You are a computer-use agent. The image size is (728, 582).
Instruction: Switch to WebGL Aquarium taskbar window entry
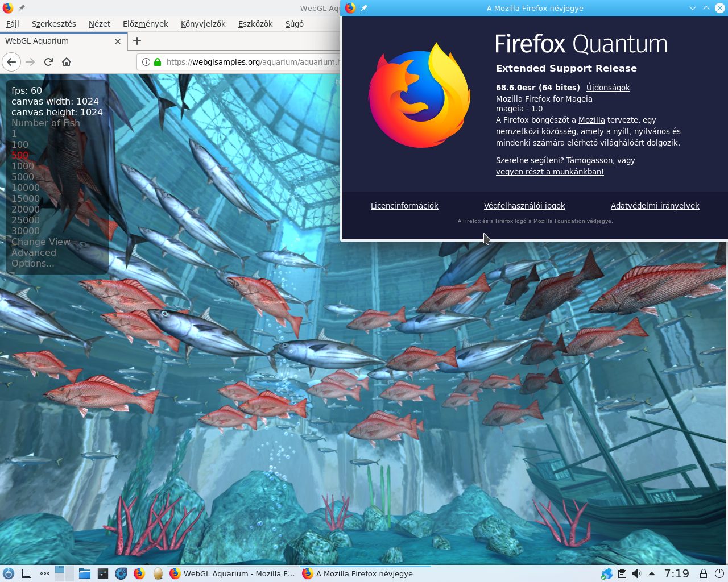233,573
